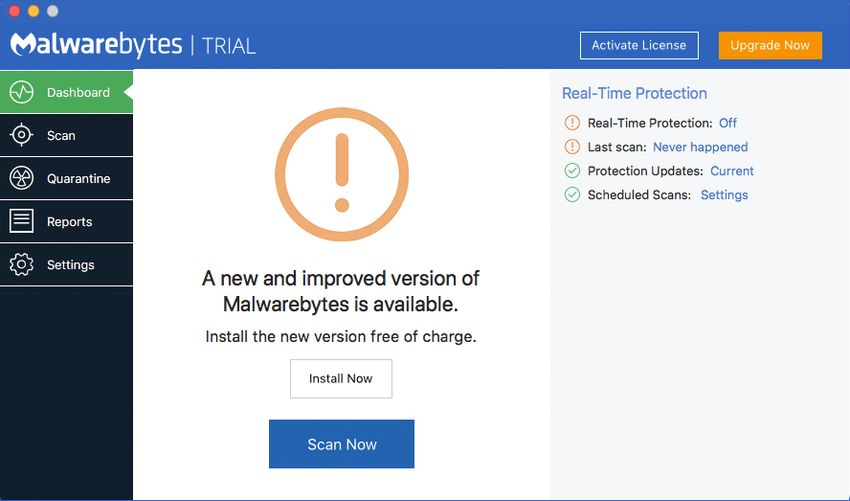
Task: Switch to the Reports sidebar tab
Action: (66, 221)
